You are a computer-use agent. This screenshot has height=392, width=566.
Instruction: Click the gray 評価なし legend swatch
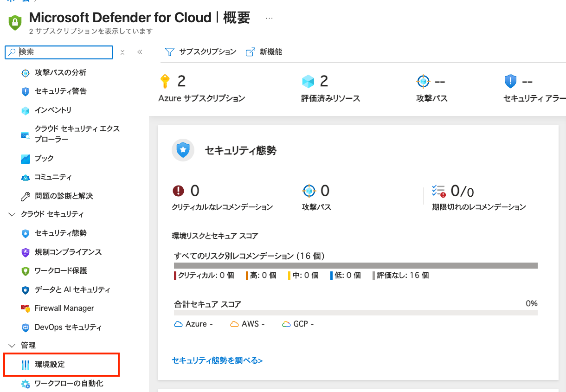[x=373, y=276]
